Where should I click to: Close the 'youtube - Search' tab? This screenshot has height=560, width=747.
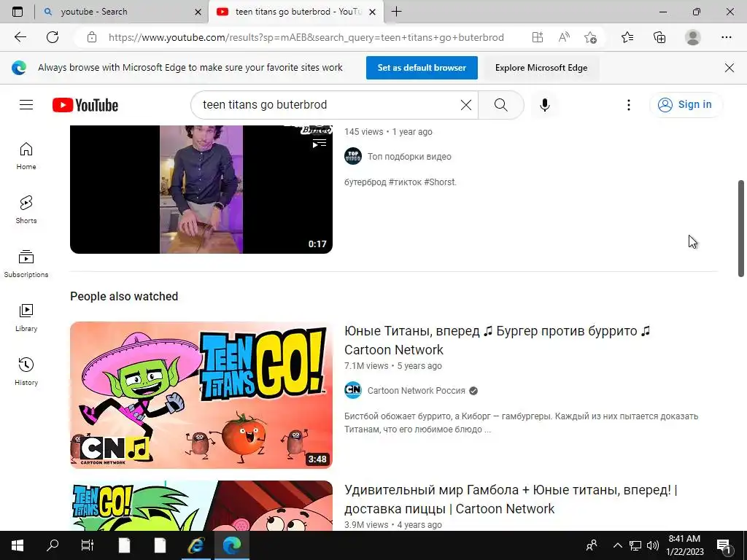(198, 12)
